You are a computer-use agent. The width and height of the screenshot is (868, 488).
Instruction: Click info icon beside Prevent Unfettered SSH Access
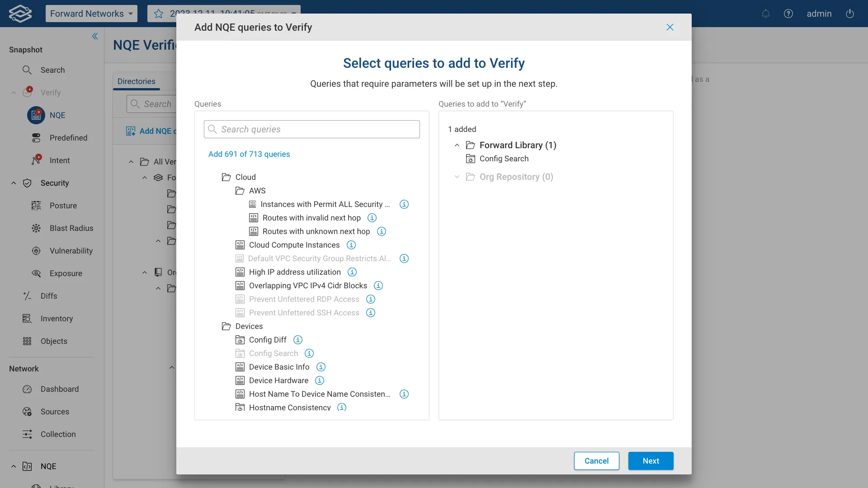pos(371,313)
